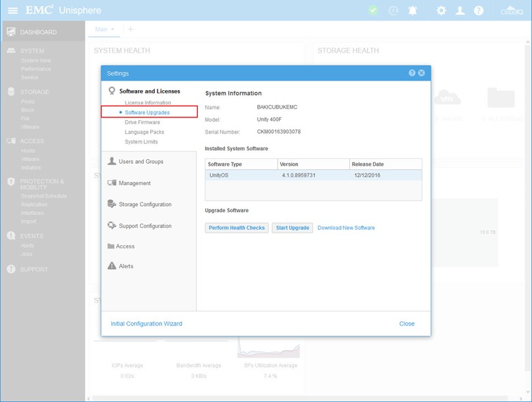532x402 pixels.
Task: Select the Support Configuration icon
Action: (112, 225)
